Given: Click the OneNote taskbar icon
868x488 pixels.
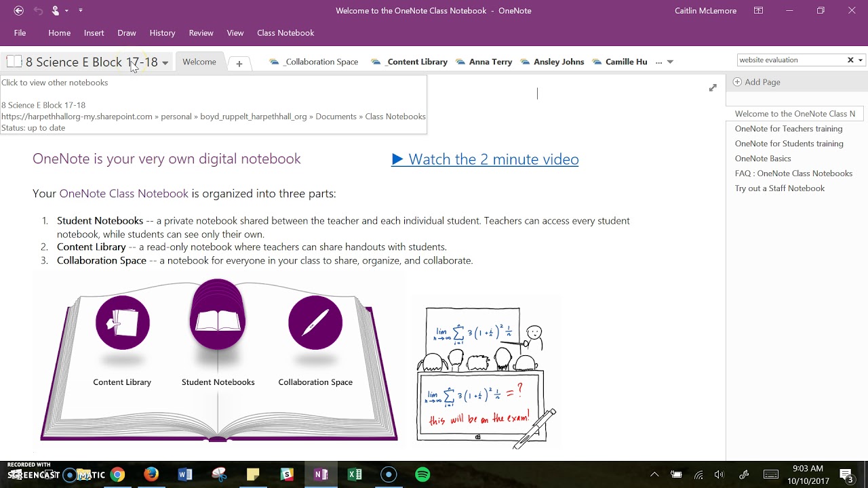Looking at the screenshot, I should coord(321,474).
